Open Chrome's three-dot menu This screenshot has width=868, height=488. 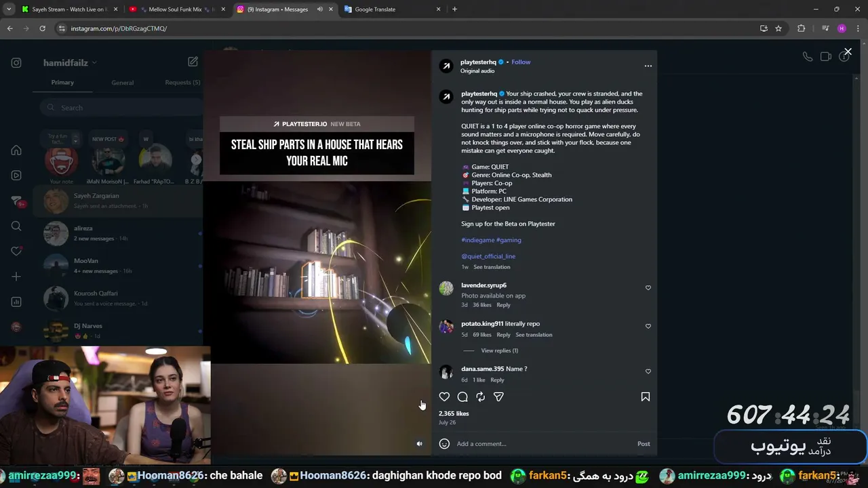pyautogui.click(x=857, y=28)
